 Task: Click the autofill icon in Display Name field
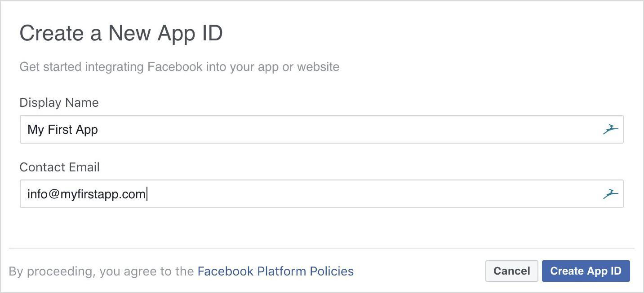pos(610,130)
